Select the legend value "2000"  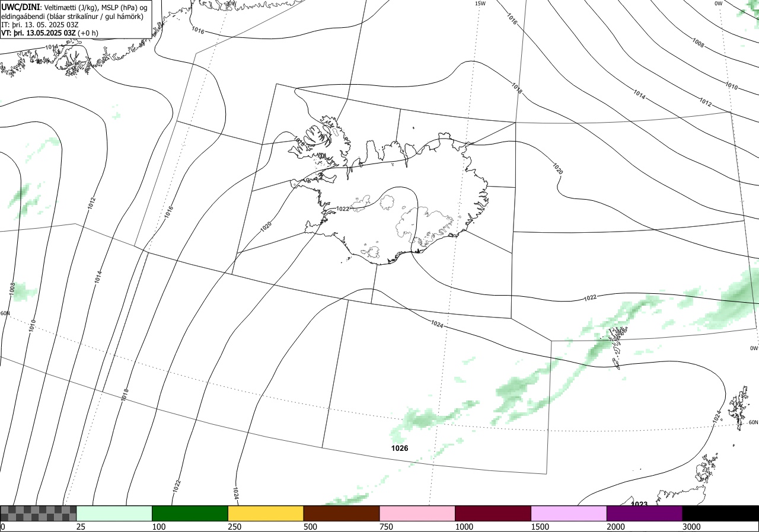click(616, 527)
